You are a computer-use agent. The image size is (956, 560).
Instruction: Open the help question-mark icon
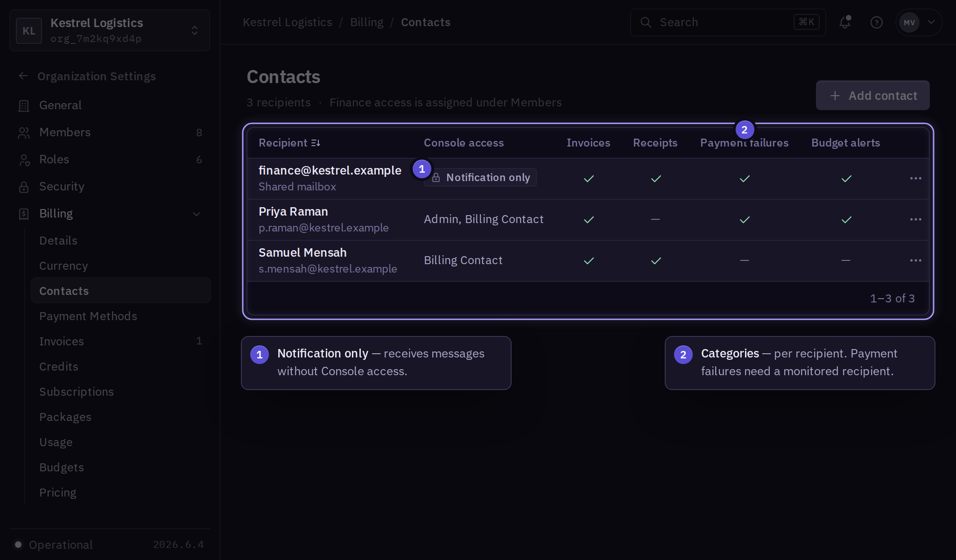(x=877, y=22)
